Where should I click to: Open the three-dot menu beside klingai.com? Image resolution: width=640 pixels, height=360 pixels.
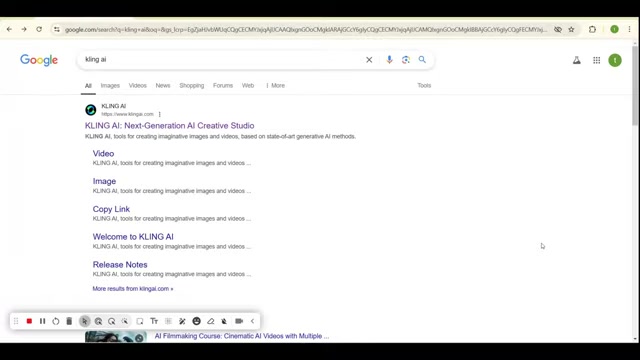point(160,114)
